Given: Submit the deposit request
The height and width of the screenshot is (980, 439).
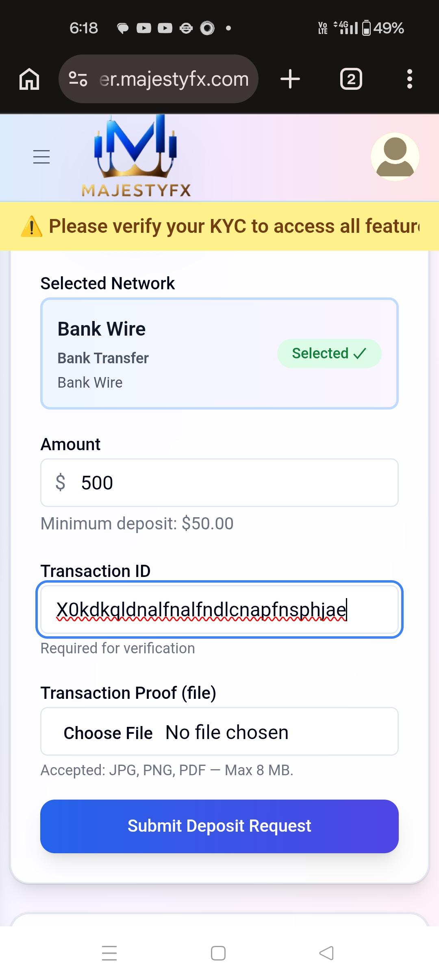Looking at the screenshot, I should 219,826.
